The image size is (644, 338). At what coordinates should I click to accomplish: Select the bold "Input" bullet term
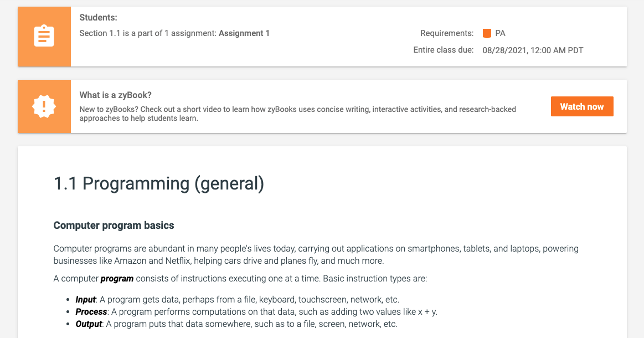(85, 299)
